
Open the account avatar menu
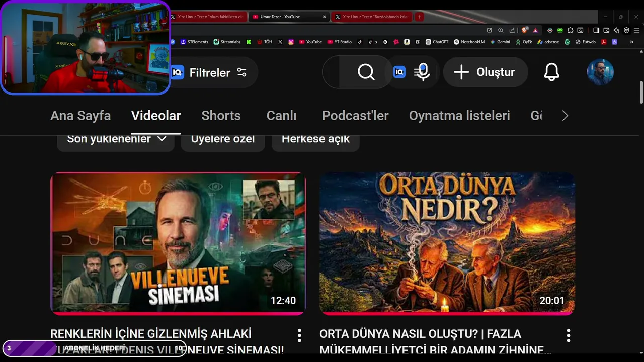[600, 72]
